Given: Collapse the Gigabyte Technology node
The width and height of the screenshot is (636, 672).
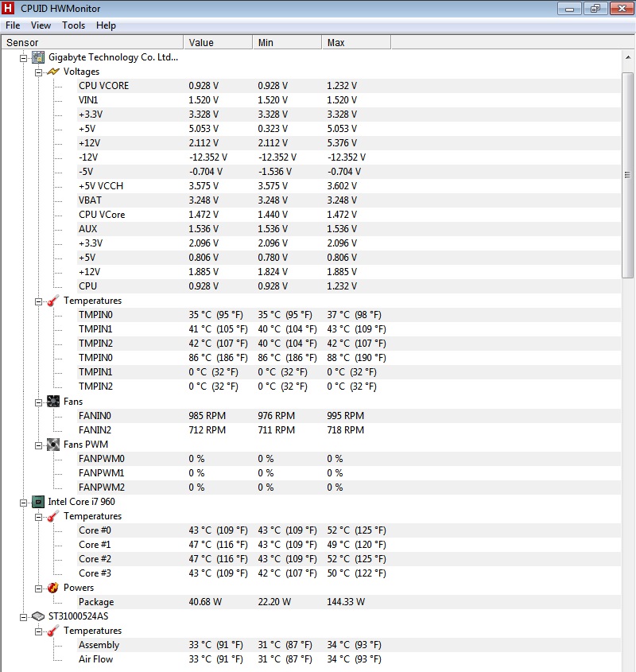Looking at the screenshot, I should point(24,58).
